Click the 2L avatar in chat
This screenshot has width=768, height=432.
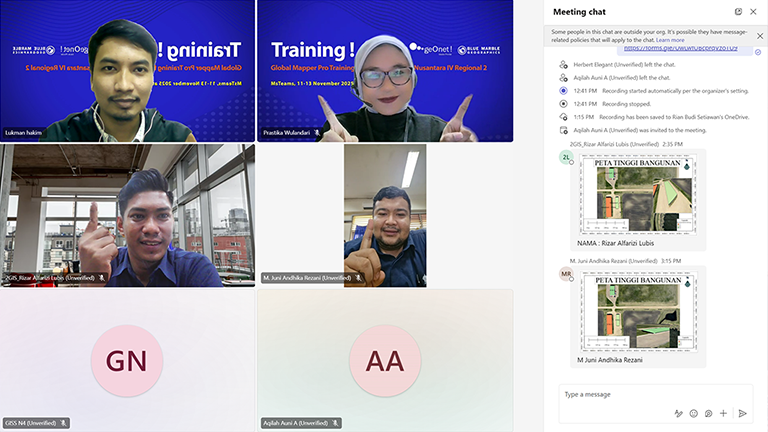[566, 157]
